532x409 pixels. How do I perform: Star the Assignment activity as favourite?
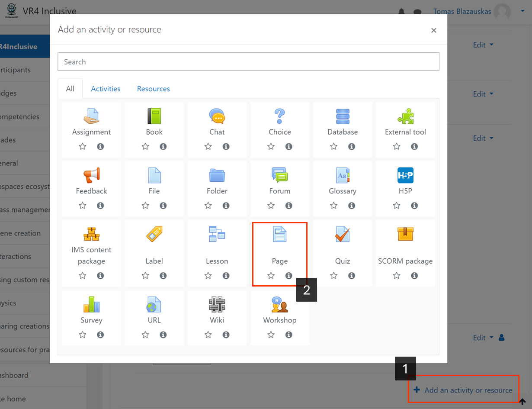coord(82,146)
